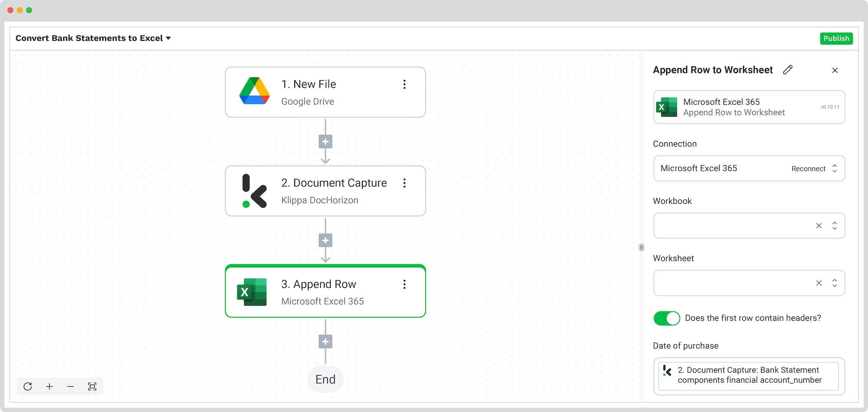
Task: Open three-dot menu on Append Row step
Action: pyautogui.click(x=404, y=284)
